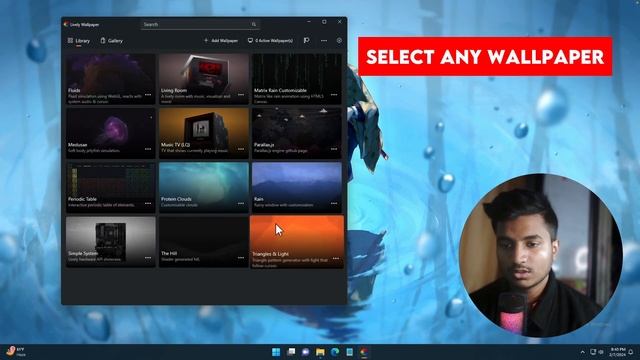The width and height of the screenshot is (640, 360).
Task: Switch to the Library tab
Action: click(x=79, y=40)
